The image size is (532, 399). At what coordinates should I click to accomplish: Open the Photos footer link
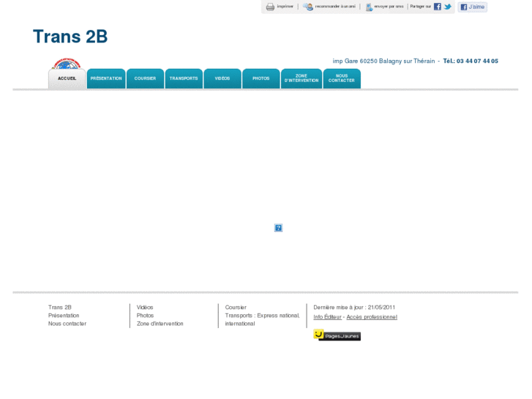[145, 316]
